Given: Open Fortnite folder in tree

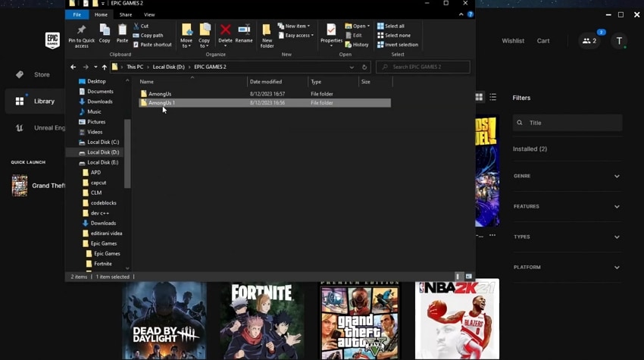Looking at the screenshot, I should pyautogui.click(x=103, y=264).
